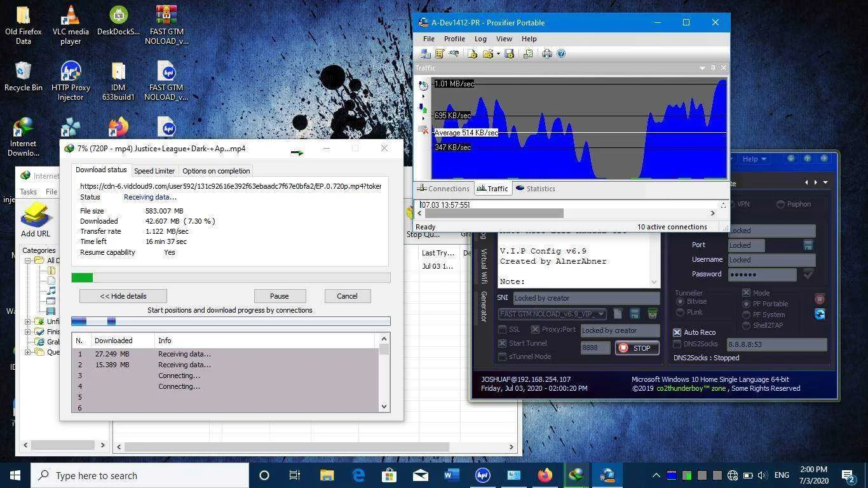Open the Profile menu in Proxifier
The height and width of the screenshot is (488, 868).
tap(454, 39)
